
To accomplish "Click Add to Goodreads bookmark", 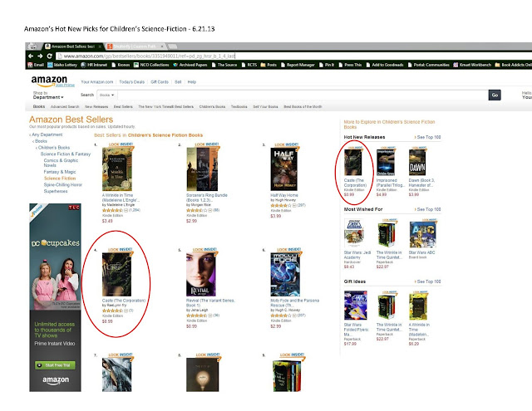I will coord(385,65).
